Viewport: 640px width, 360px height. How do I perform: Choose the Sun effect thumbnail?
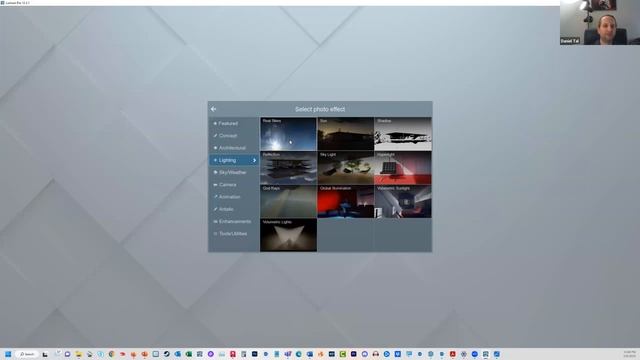(345, 134)
